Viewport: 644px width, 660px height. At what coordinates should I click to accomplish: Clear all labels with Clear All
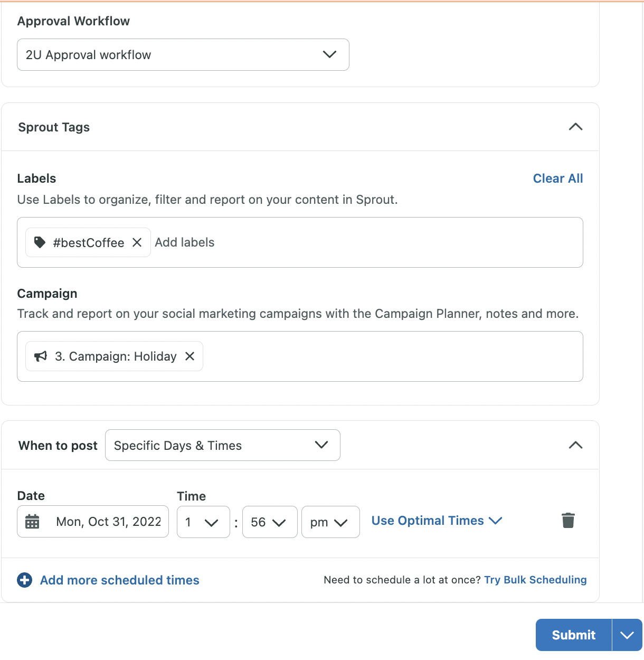tap(558, 178)
